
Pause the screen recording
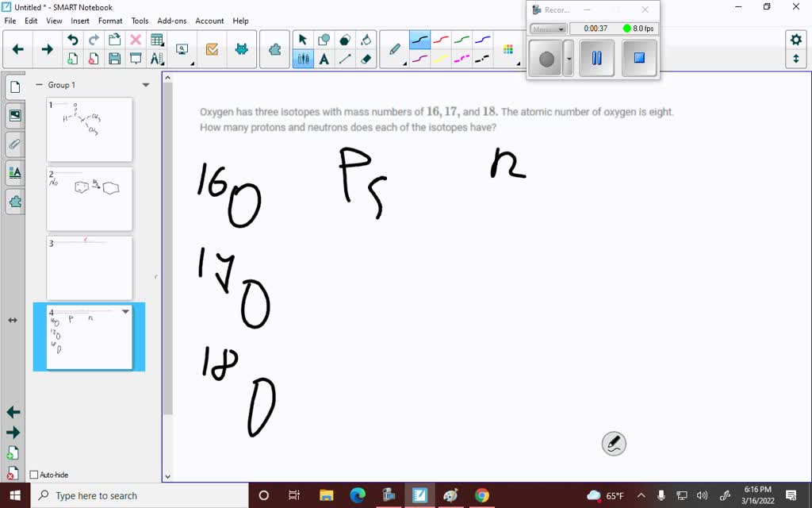(x=596, y=57)
